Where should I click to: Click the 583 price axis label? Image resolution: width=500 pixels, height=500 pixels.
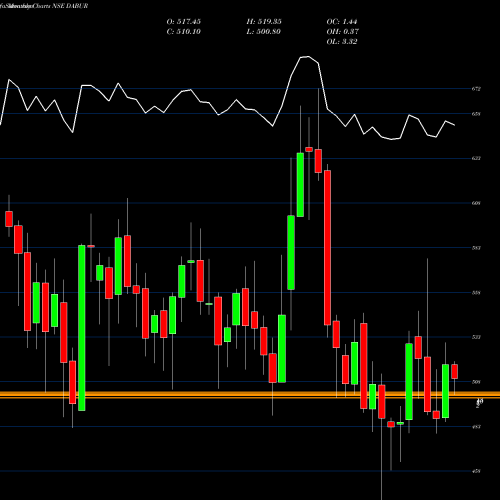(x=476, y=248)
